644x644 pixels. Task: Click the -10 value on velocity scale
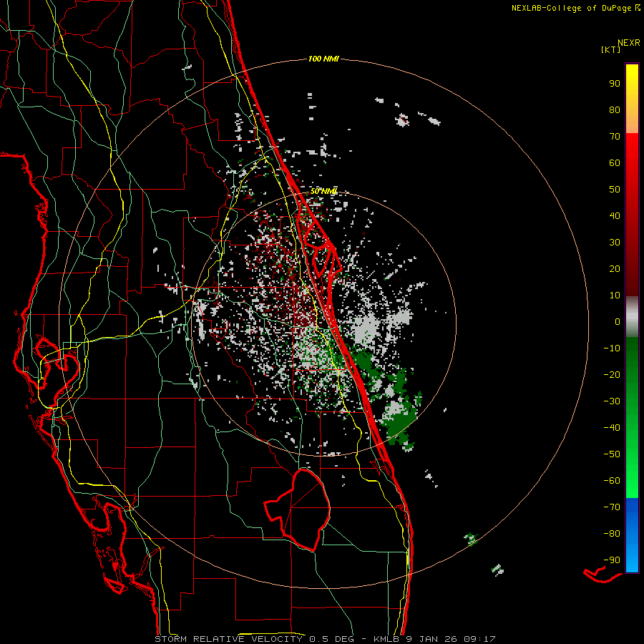(x=612, y=348)
